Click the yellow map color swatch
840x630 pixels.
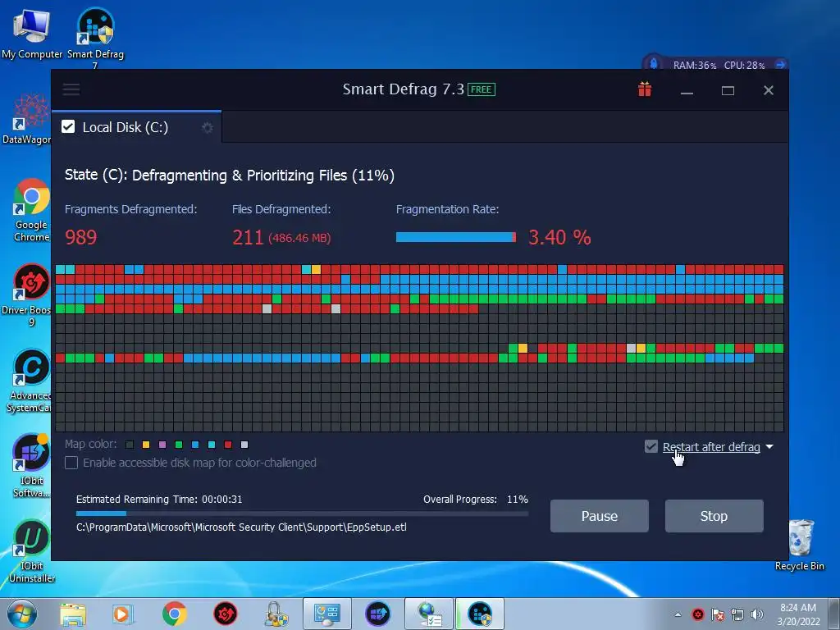(x=146, y=445)
